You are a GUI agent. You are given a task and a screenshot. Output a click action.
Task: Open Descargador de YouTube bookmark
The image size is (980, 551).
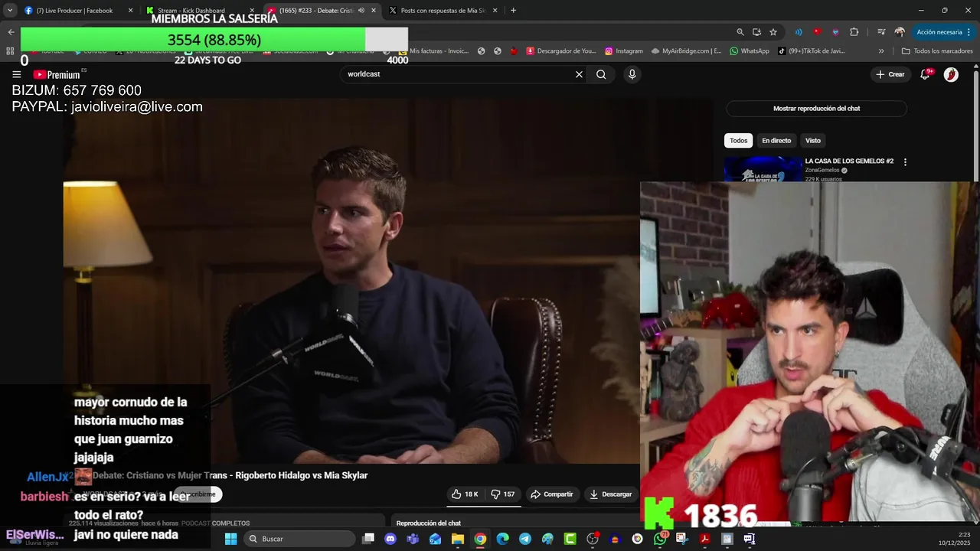pos(560,51)
